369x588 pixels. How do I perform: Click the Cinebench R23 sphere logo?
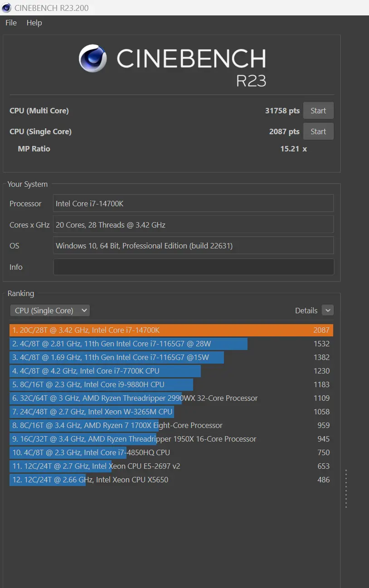click(x=93, y=58)
